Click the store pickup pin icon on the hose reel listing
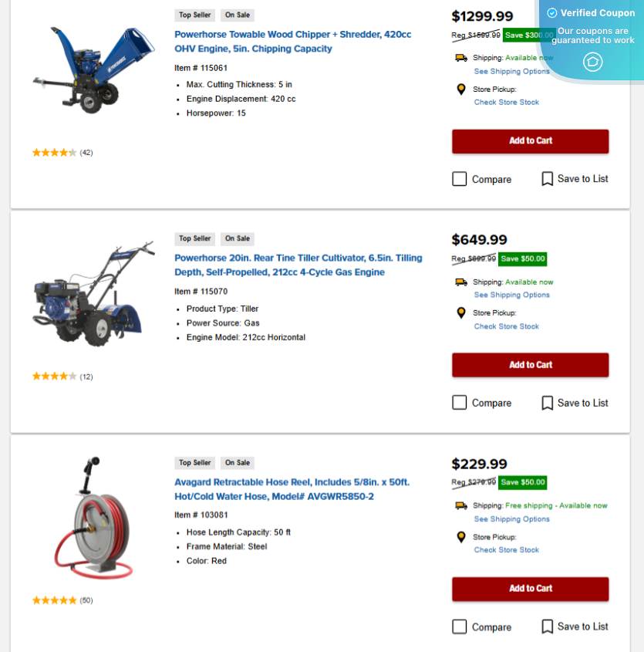644x652 pixels. coord(460,537)
